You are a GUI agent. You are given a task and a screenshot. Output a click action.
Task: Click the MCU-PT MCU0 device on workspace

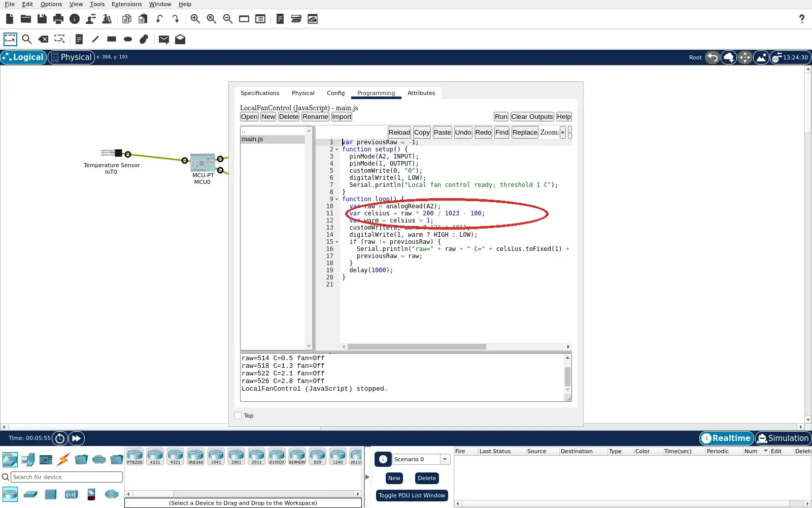pos(202,163)
